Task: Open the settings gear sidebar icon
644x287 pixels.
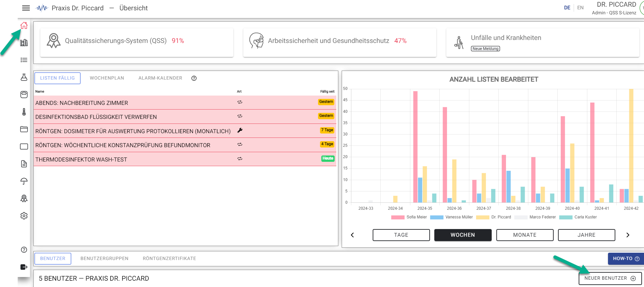Action: coord(24,216)
